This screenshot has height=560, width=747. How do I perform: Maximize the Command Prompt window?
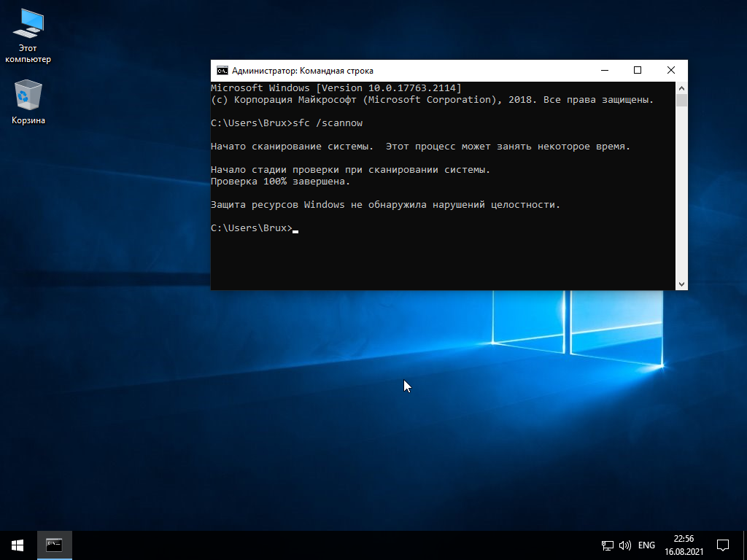coord(637,71)
